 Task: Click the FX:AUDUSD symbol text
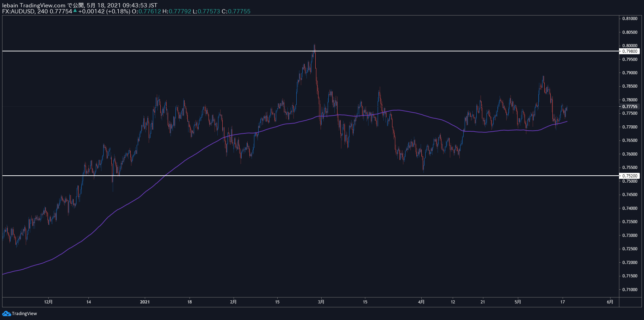click(18, 11)
